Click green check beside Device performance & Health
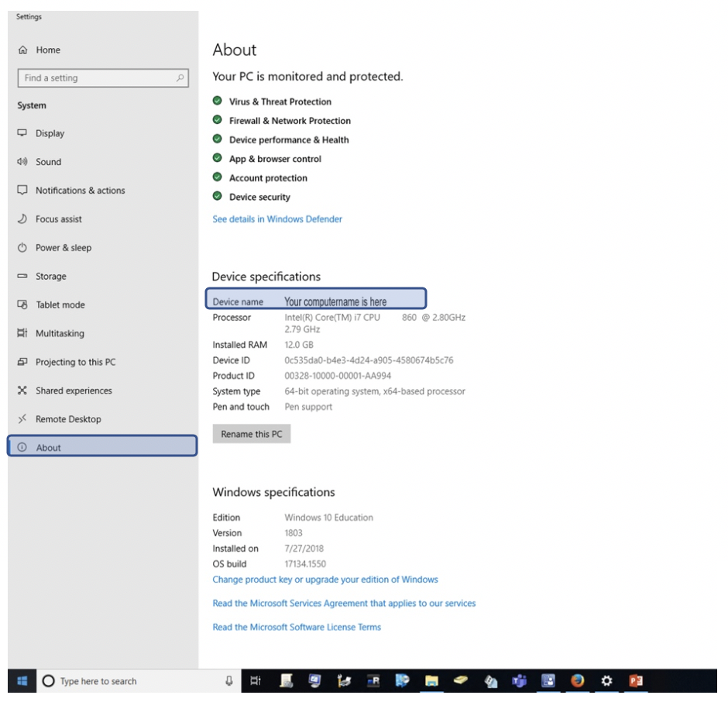Image resolution: width=728 pixels, height=702 pixels. click(x=218, y=139)
